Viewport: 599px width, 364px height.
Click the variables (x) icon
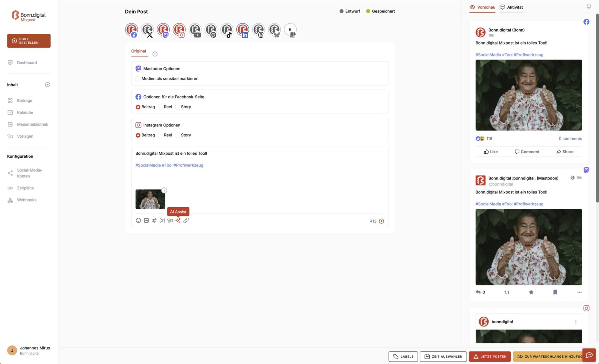click(162, 220)
